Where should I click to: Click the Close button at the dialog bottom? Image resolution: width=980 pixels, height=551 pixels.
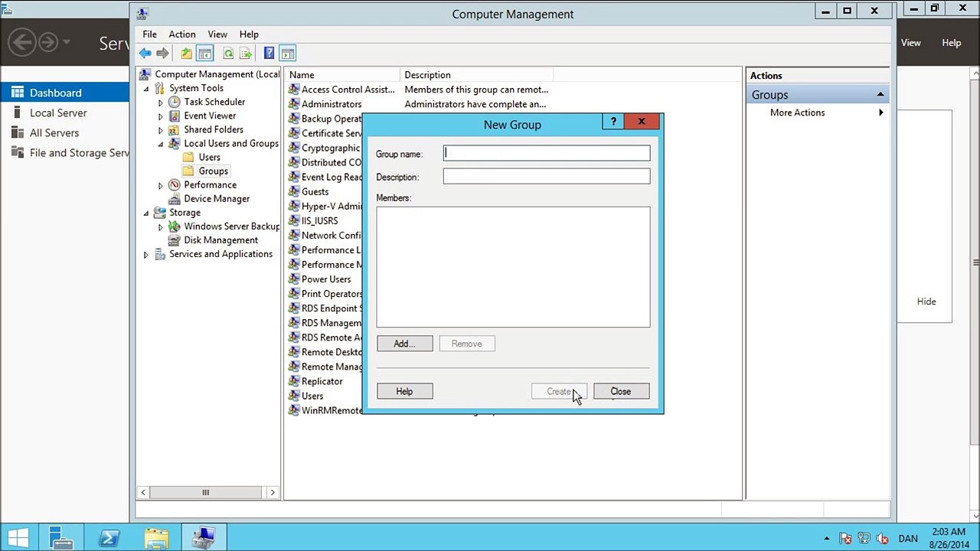click(621, 392)
